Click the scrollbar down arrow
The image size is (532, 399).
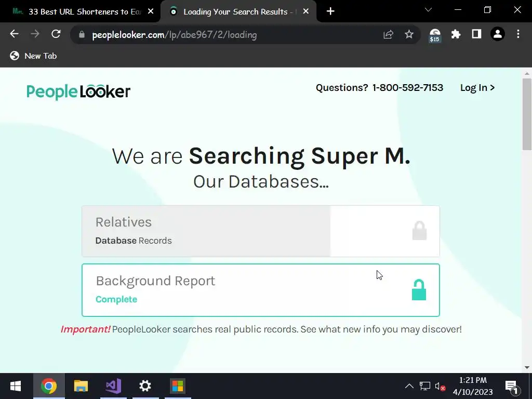pos(527,367)
